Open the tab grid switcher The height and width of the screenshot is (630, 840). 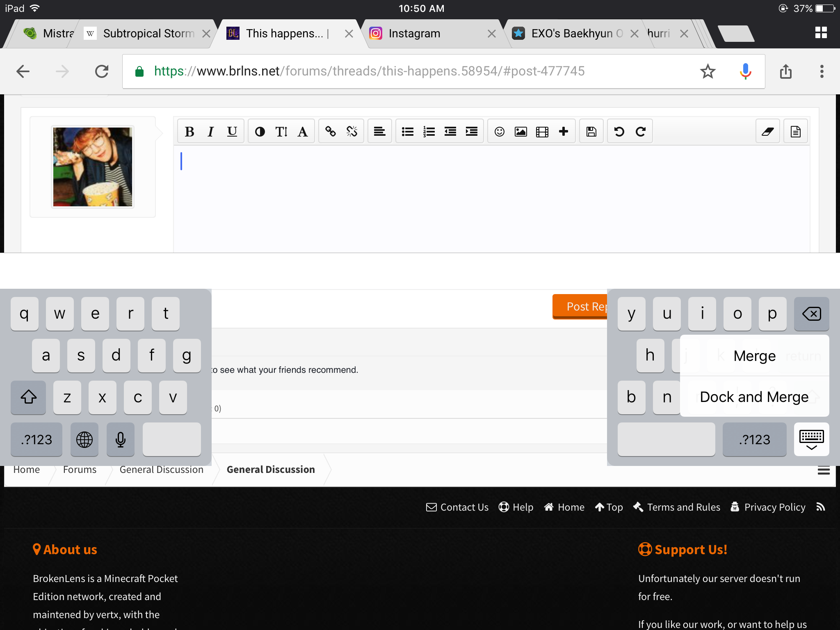pos(821,33)
